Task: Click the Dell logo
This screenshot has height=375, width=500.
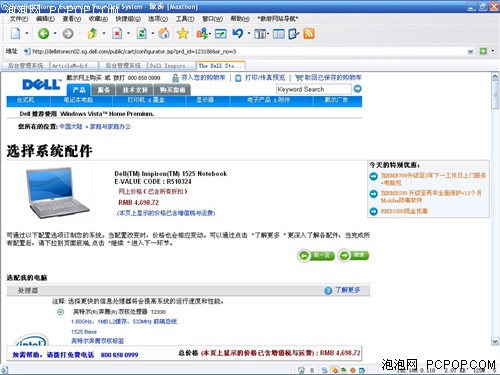Action: tap(42, 84)
